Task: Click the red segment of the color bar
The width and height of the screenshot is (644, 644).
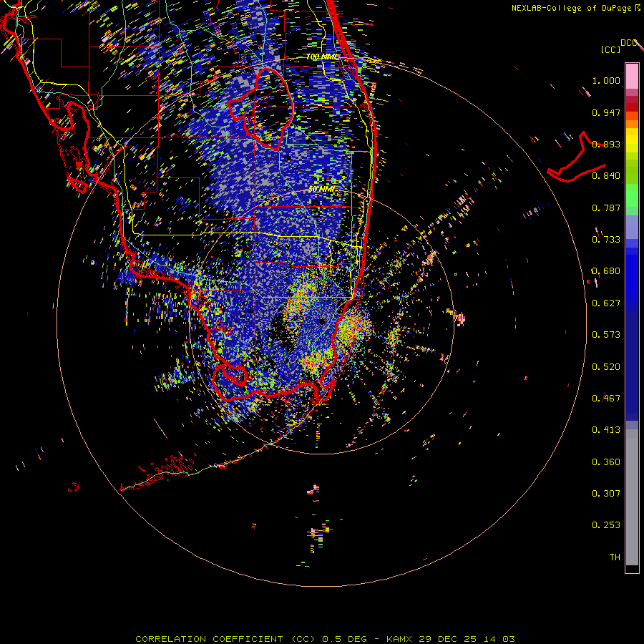Action: point(632,107)
